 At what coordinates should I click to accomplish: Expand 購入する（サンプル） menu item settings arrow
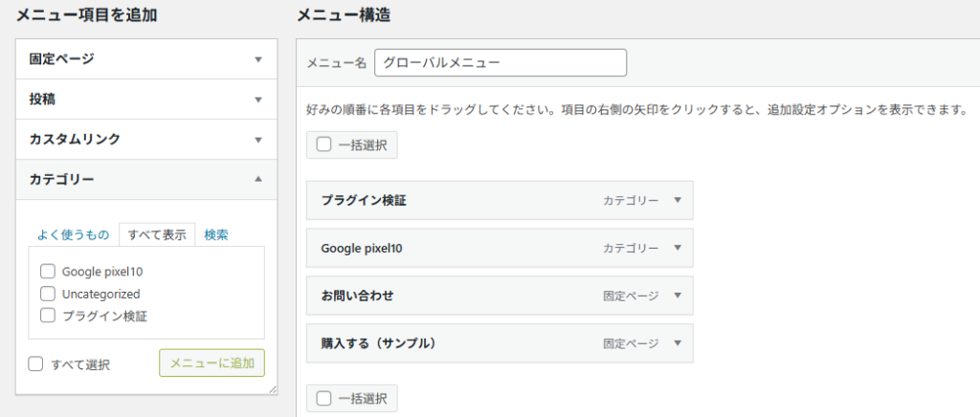tap(677, 343)
